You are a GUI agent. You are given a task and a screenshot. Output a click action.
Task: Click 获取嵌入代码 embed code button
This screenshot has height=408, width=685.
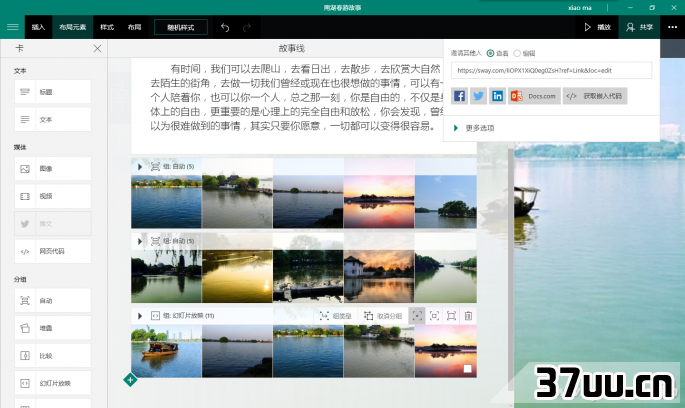coord(595,96)
